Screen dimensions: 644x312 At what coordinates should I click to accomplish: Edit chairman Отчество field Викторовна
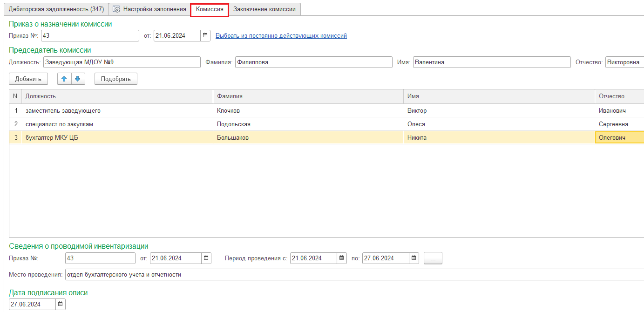pos(624,62)
